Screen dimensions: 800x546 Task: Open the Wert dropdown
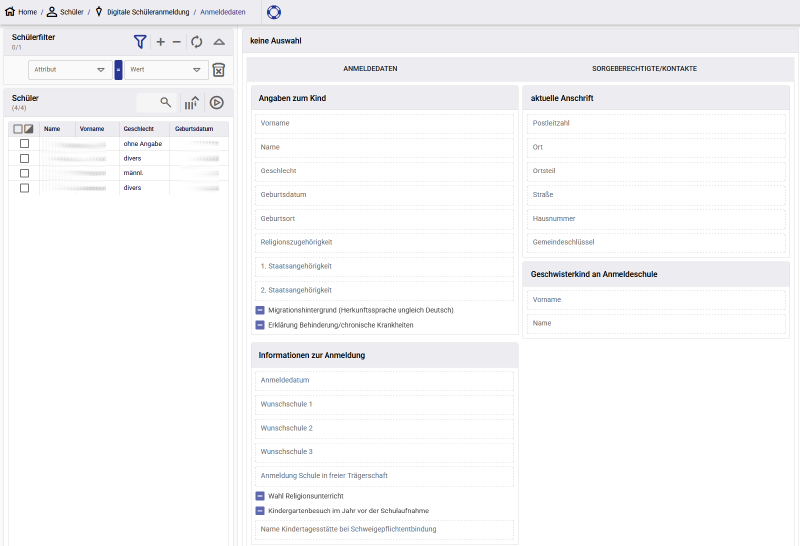(166, 70)
